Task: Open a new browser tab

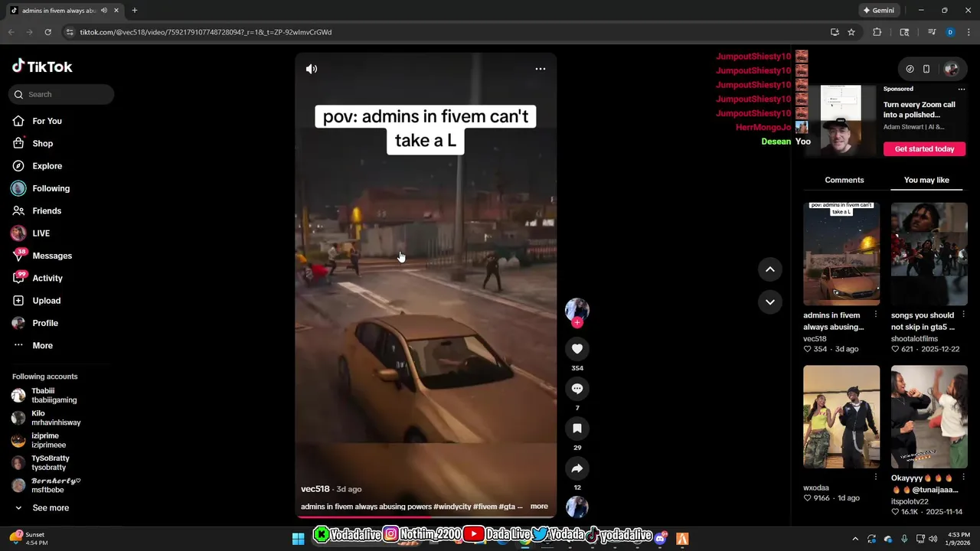Action: click(x=135, y=11)
